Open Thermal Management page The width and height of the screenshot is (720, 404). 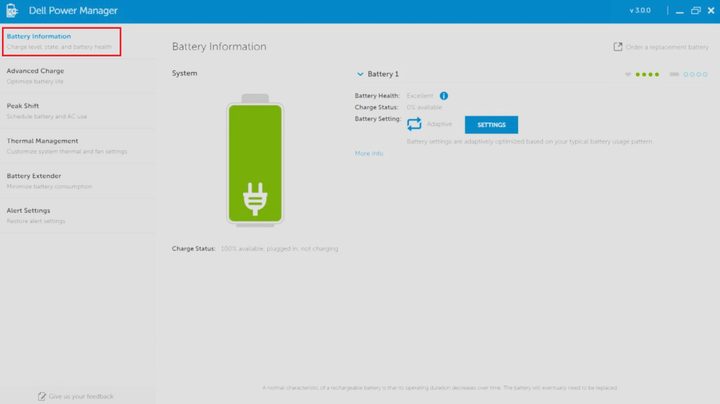[77, 146]
